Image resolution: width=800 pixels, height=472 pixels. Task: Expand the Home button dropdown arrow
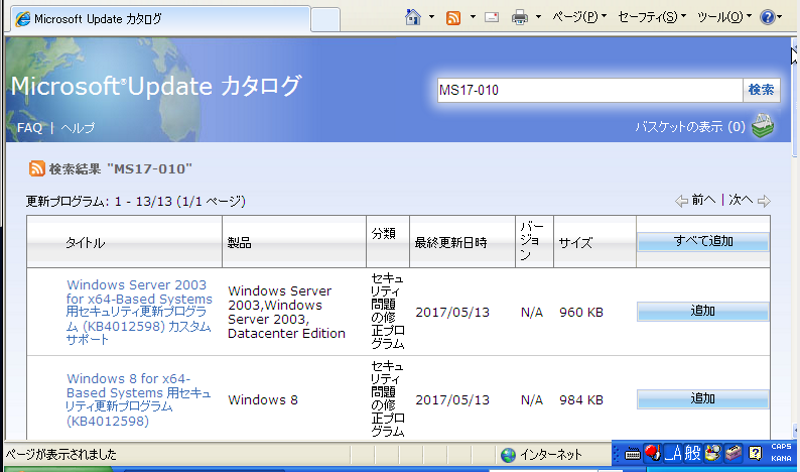pyautogui.click(x=432, y=17)
